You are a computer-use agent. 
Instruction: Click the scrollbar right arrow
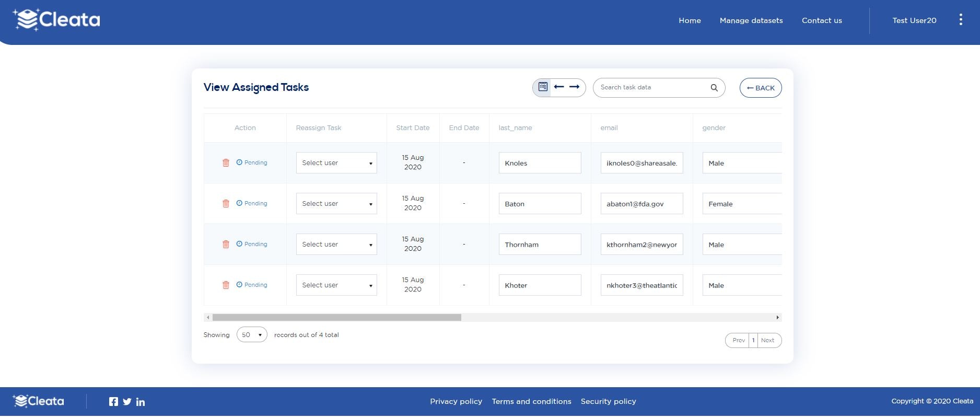pos(777,317)
